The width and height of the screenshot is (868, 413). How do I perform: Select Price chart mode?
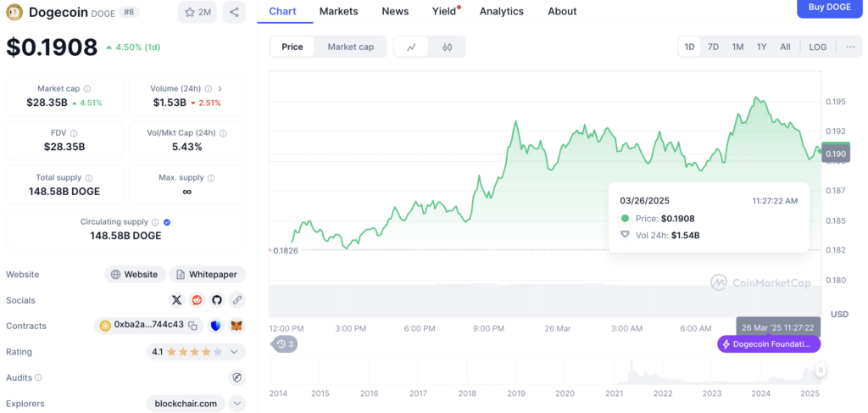(x=292, y=47)
